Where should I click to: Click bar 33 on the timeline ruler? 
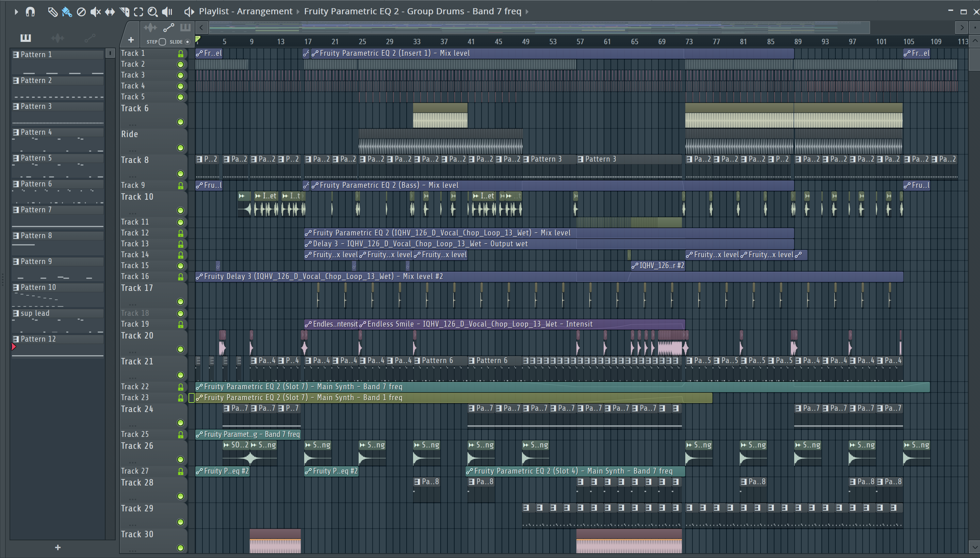tap(416, 42)
